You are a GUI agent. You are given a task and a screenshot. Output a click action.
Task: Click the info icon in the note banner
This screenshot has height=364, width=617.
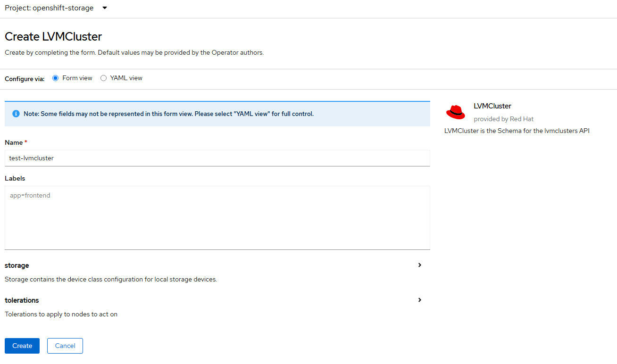pos(16,114)
